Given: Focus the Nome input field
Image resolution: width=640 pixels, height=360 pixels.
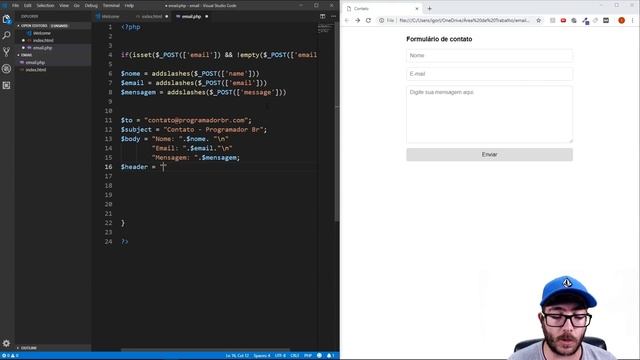Looking at the screenshot, I should (x=489, y=55).
